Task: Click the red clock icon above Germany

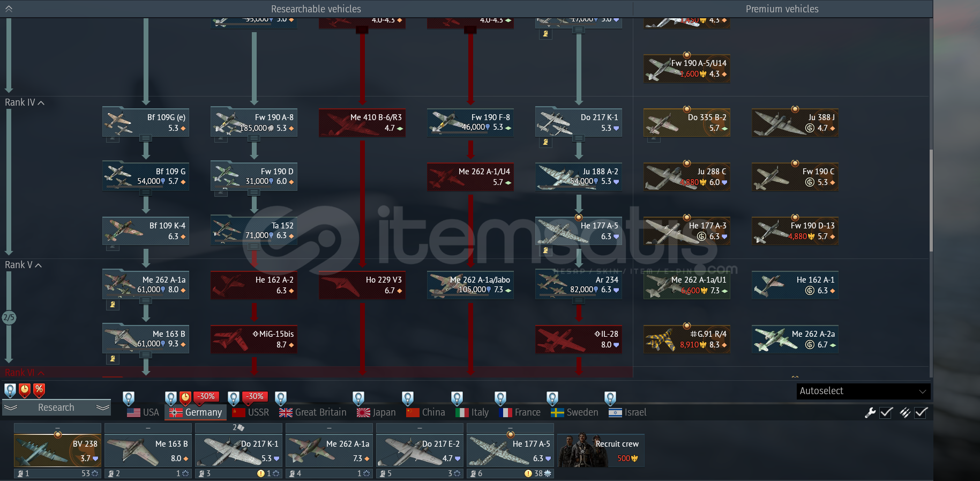Action: [185, 398]
